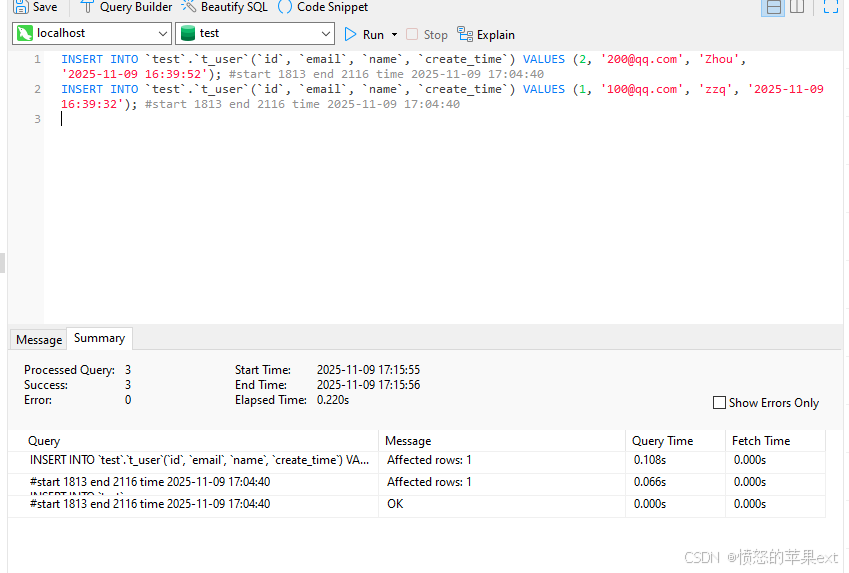Click the Query column header
This screenshot has width=849, height=573.
[x=193, y=441]
